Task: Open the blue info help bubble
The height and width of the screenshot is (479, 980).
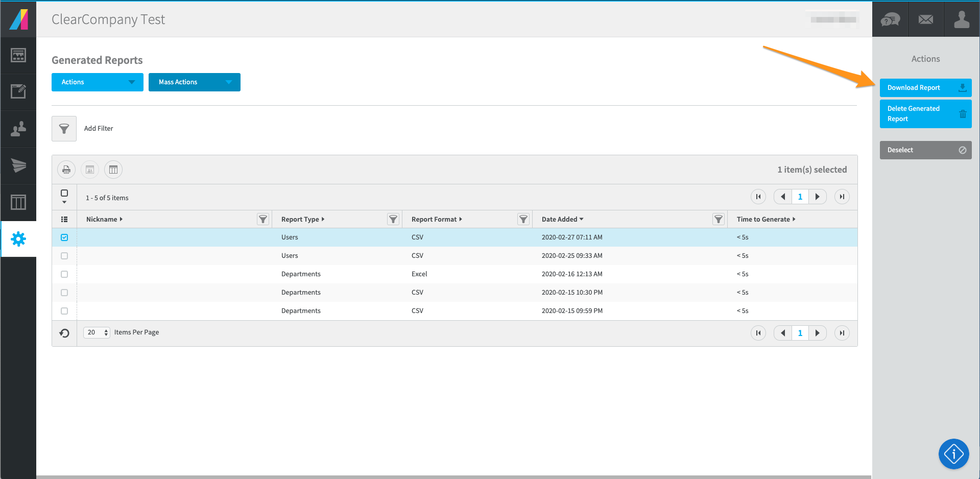Action: click(953, 453)
